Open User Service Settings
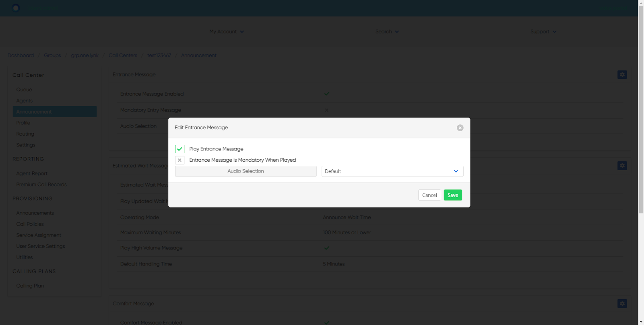Image resolution: width=644 pixels, height=325 pixels. pyautogui.click(x=41, y=246)
